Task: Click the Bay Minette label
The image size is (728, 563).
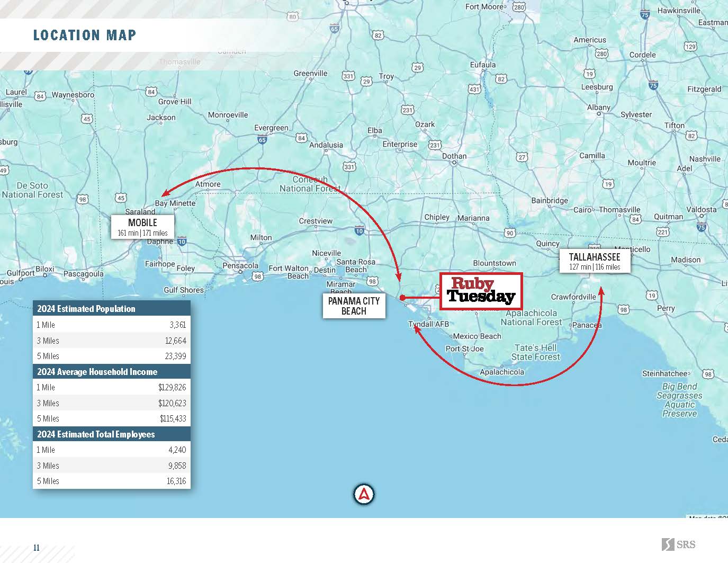Action: [175, 203]
